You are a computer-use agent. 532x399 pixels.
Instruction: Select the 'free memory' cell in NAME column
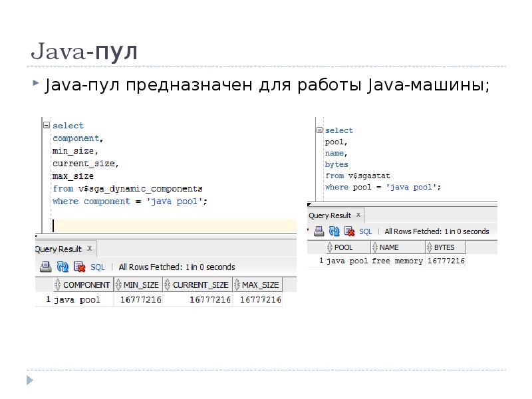tap(398, 261)
